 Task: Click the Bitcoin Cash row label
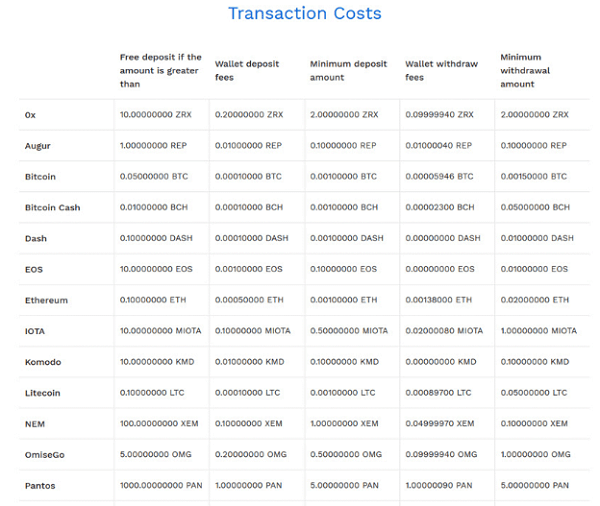point(52,207)
